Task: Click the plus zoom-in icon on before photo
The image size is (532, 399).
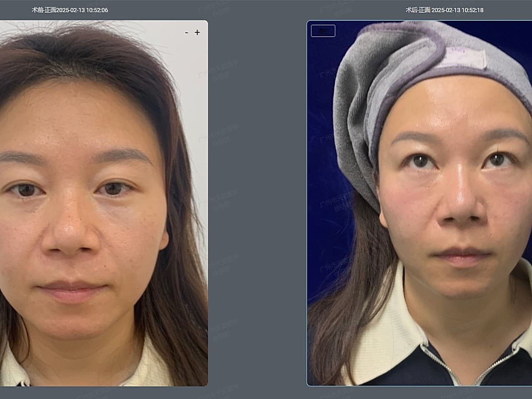Action: coord(197,32)
